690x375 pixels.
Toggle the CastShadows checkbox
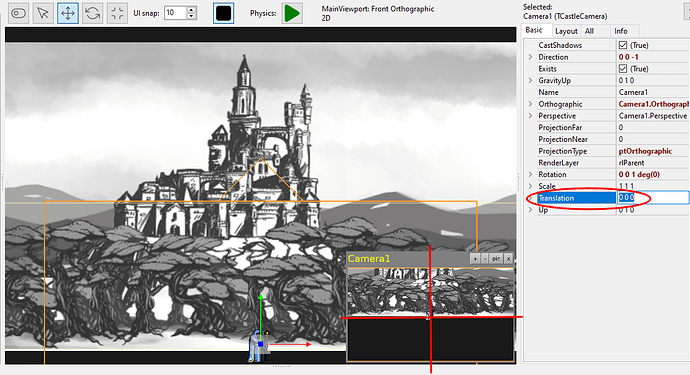coord(623,45)
